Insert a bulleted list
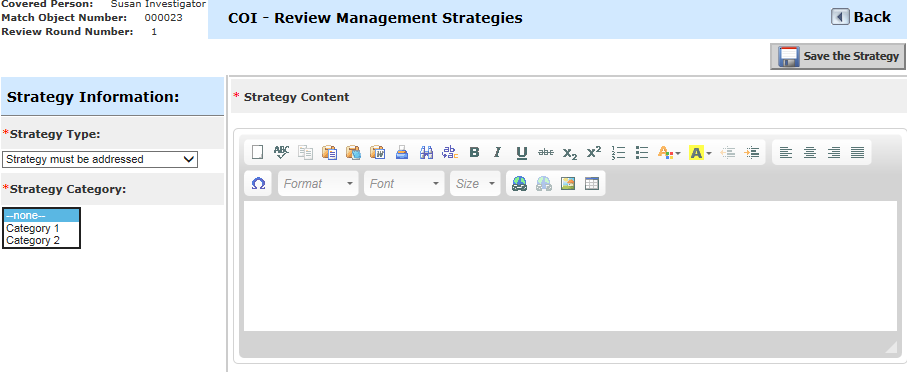Screen dimensions: 907x372 point(642,152)
